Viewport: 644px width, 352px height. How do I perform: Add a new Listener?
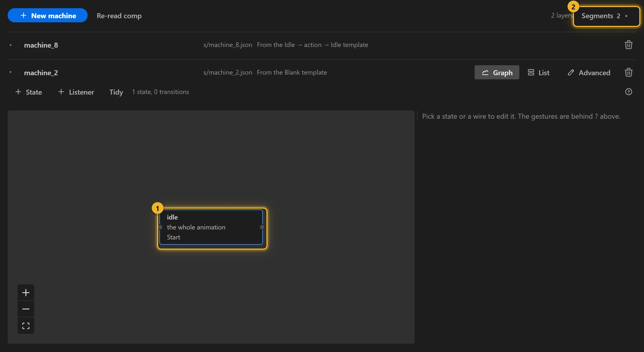coord(76,92)
